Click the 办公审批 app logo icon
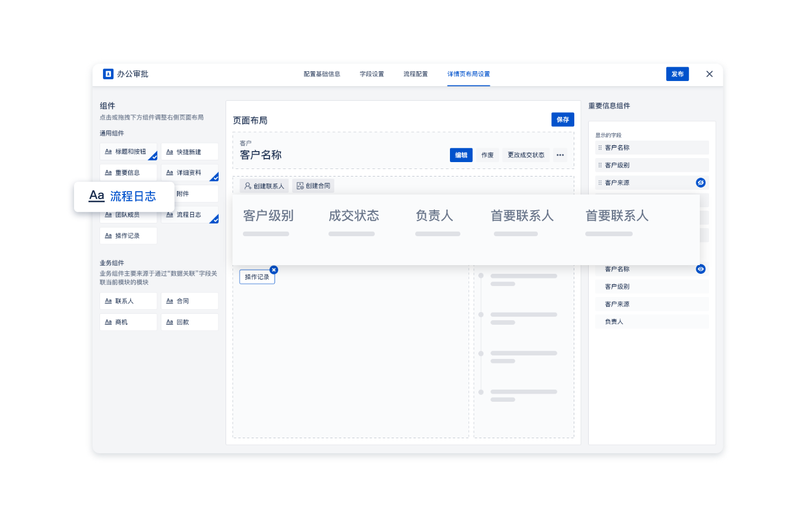 point(108,74)
